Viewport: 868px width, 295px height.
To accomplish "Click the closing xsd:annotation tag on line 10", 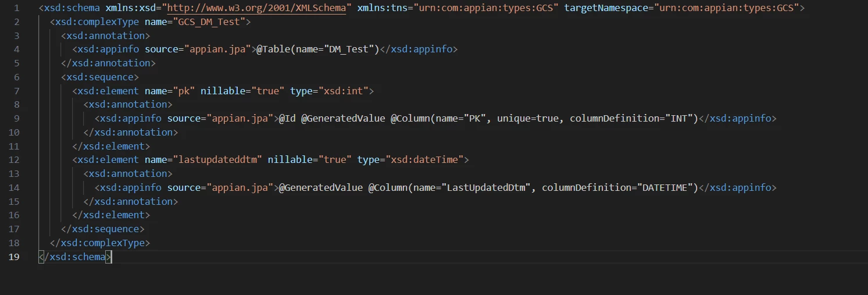I will tap(131, 132).
